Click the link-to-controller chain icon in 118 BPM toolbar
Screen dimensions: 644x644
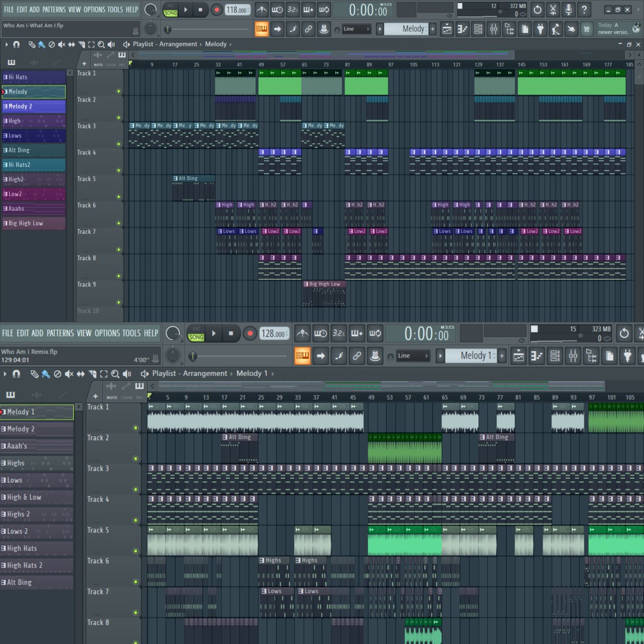tap(309, 29)
